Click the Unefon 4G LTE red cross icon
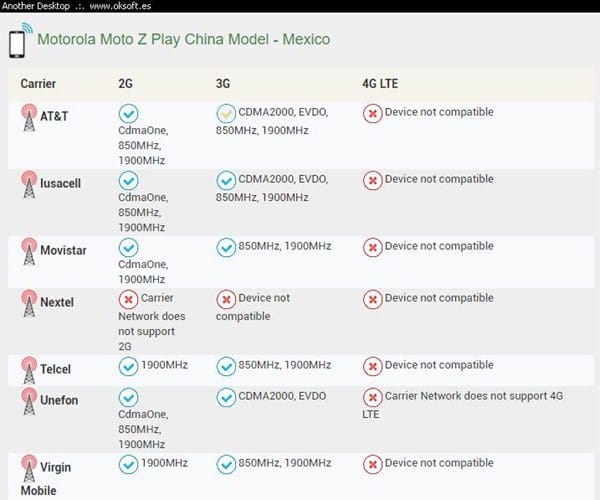Image resolution: width=600 pixels, height=500 pixels. pyautogui.click(x=372, y=397)
